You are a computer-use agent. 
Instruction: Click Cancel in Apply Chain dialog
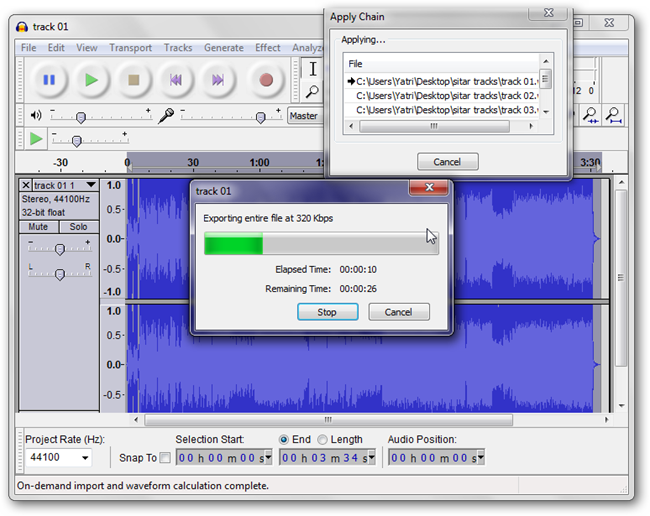pyautogui.click(x=447, y=162)
